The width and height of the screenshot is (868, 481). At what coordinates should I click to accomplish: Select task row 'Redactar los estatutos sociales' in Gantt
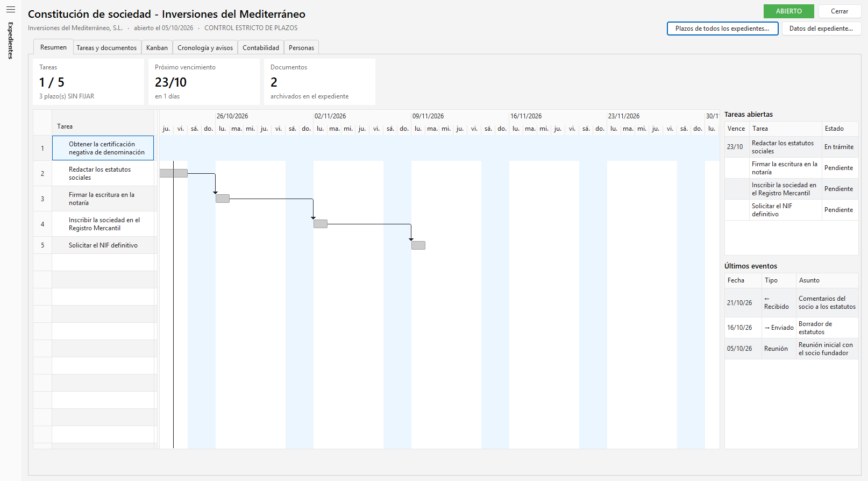pos(103,173)
